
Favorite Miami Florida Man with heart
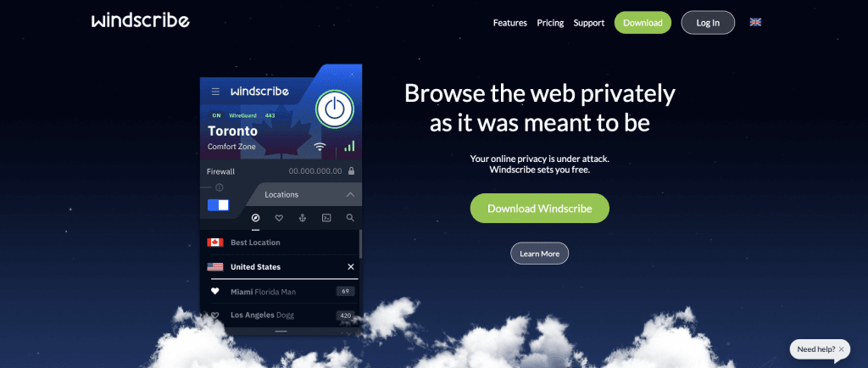214,292
